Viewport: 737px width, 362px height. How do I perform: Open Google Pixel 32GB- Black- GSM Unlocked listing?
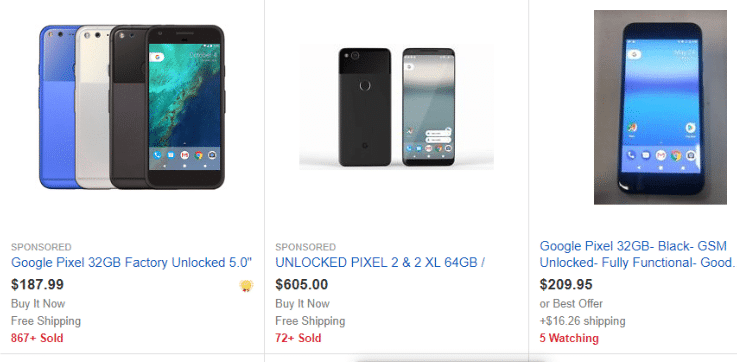(637, 254)
